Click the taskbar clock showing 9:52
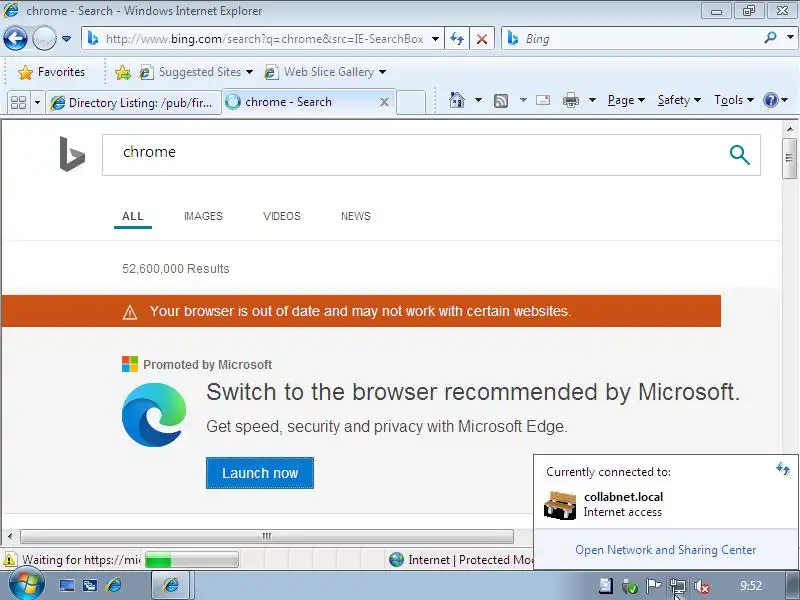Viewport: 800px width, 600px height. point(751,585)
